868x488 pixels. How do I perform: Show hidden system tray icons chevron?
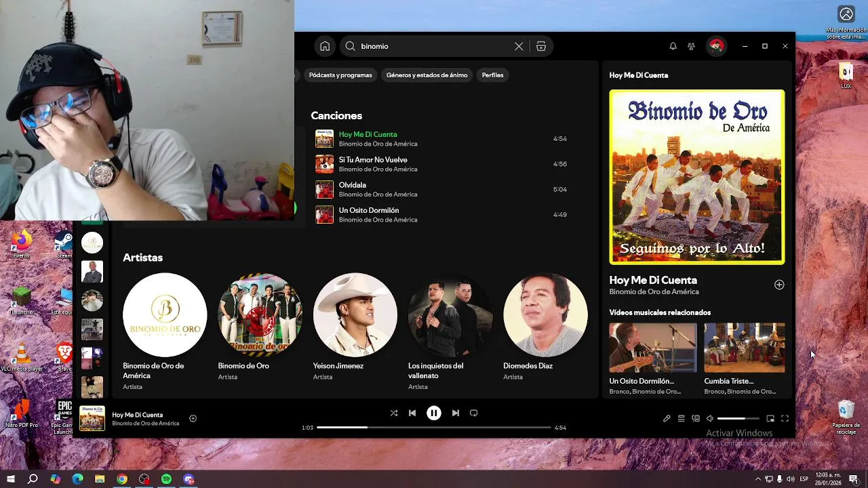[757, 479]
